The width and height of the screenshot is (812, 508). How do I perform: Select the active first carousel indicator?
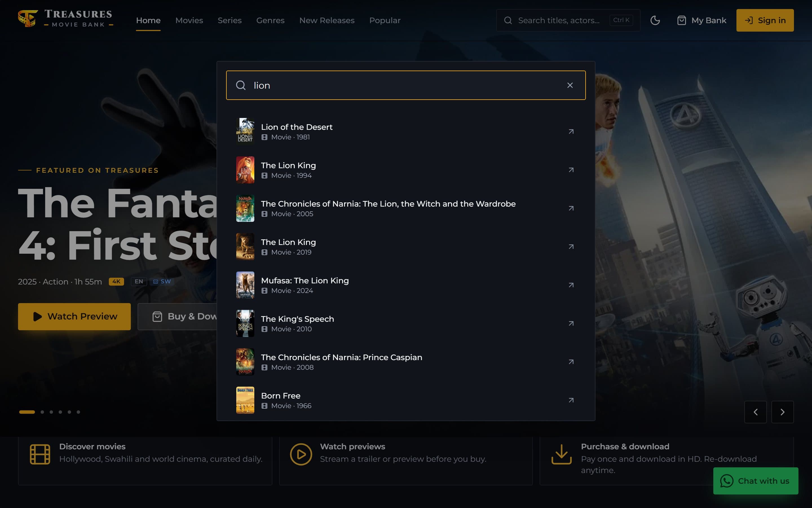[27, 412]
